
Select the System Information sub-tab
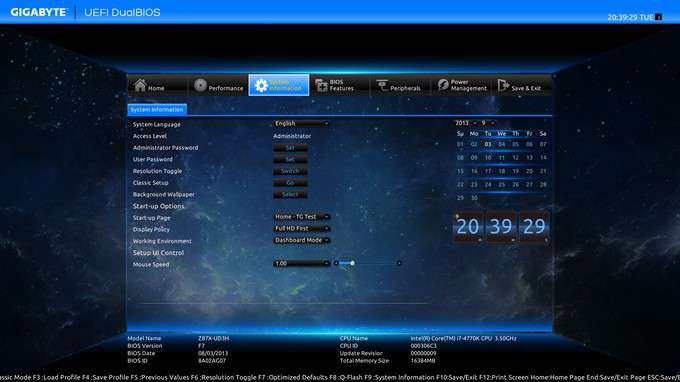(x=157, y=110)
